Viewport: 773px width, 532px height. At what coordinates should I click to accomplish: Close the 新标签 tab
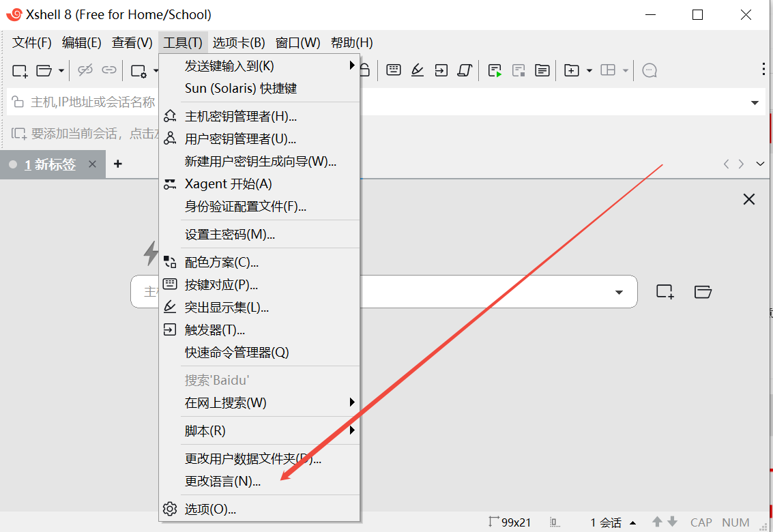point(93,164)
